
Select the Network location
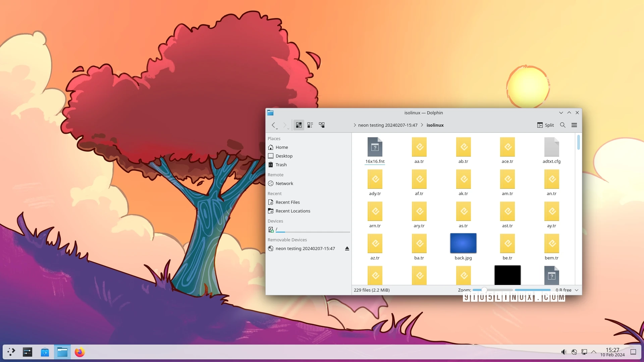(284, 183)
